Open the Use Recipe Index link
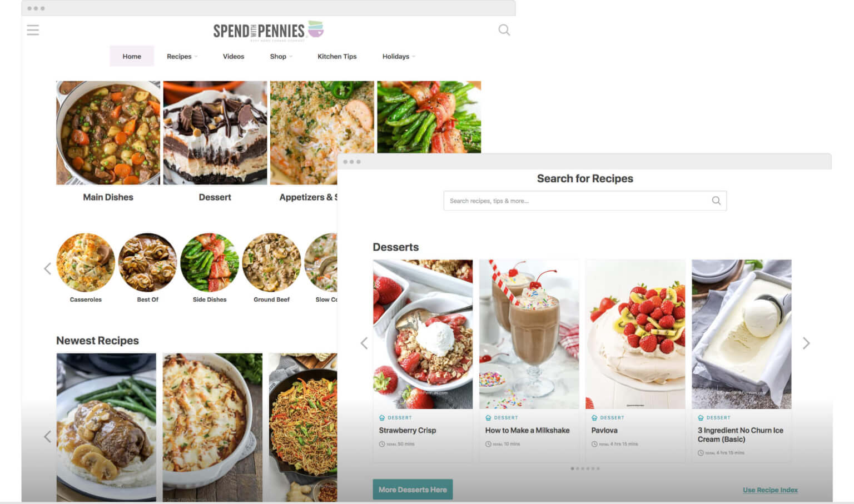854x504 pixels. click(770, 490)
